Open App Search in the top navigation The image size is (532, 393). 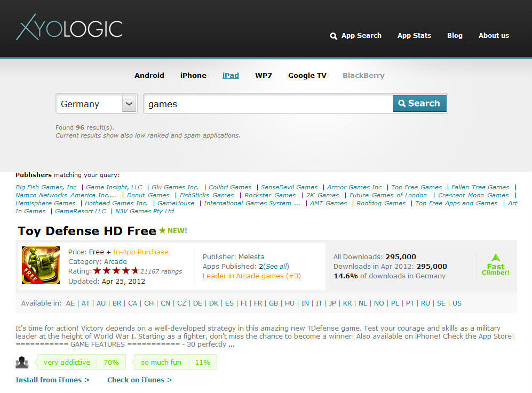pos(361,36)
